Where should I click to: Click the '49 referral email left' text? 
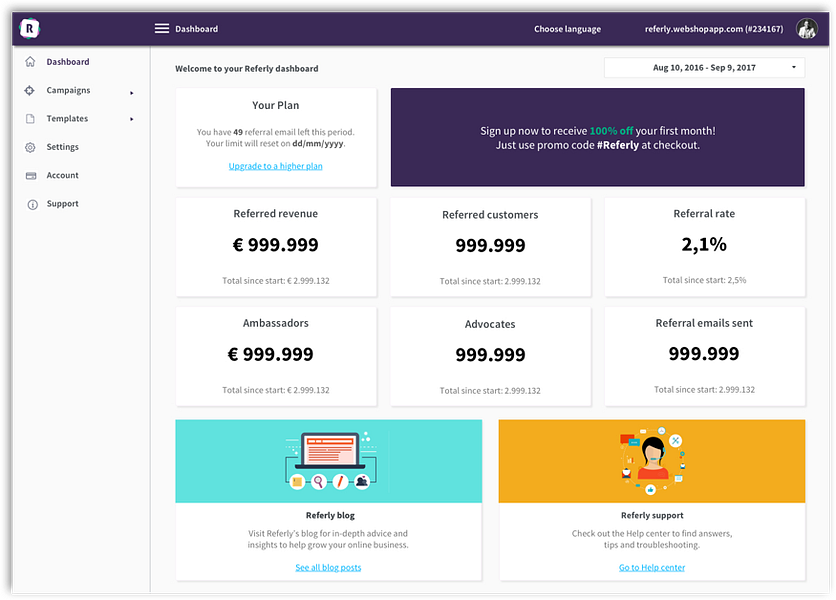[x=278, y=132]
